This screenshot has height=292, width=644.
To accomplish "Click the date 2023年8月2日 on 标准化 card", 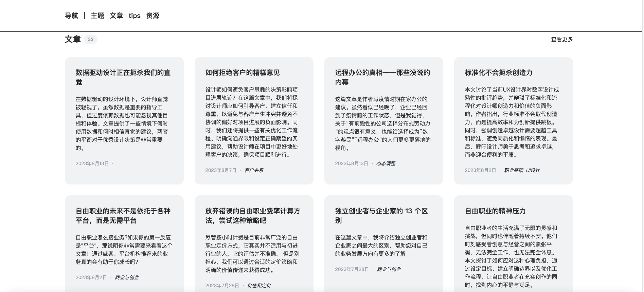I will [480, 170].
